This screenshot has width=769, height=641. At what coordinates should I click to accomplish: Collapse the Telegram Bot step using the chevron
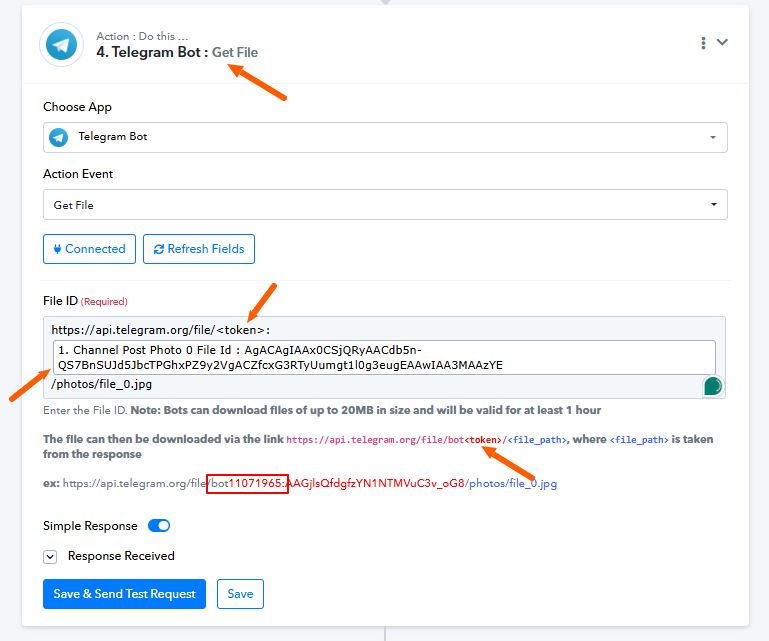tap(723, 42)
